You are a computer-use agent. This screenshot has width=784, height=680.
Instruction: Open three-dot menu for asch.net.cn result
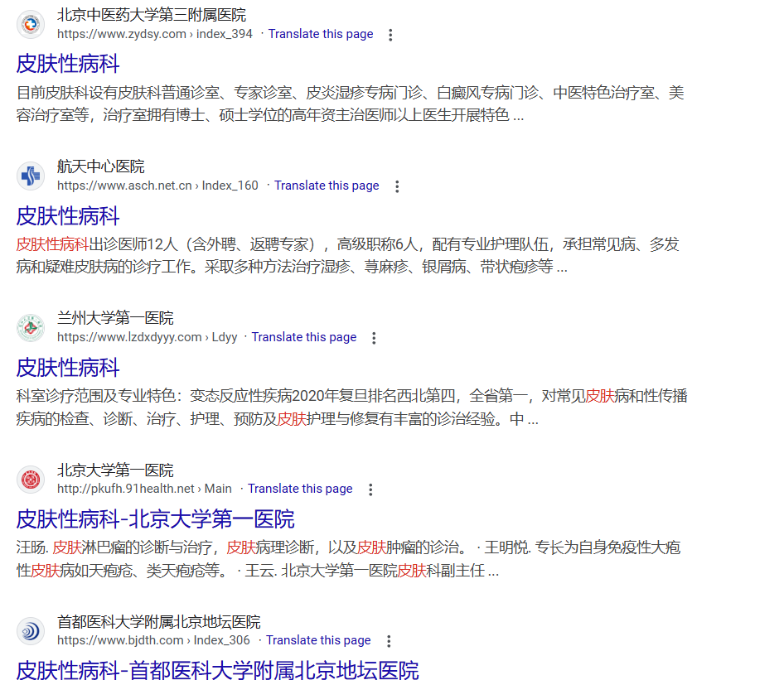pyautogui.click(x=397, y=186)
